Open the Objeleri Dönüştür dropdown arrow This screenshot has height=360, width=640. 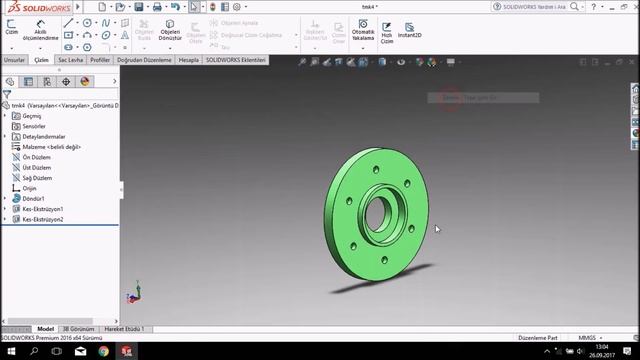pos(170,48)
